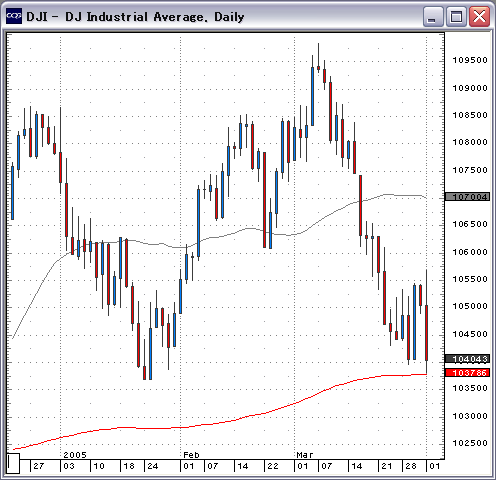The image size is (496, 480).
Task: Click the last red candlestick on April 01
Action: [427, 333]
